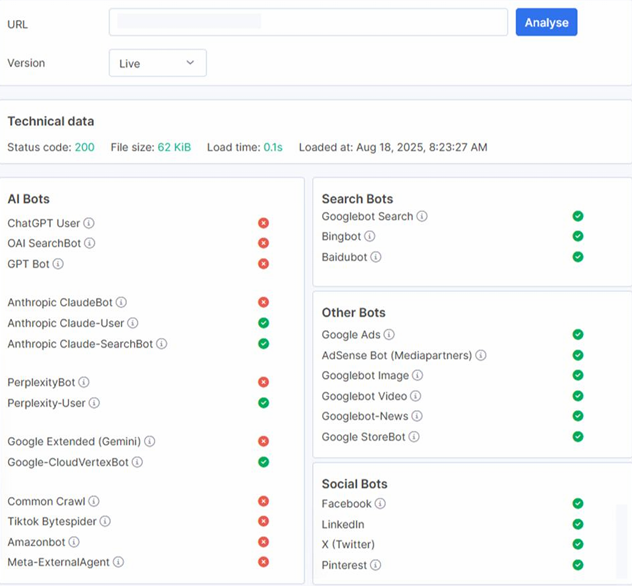Image resolution: width=632 pixels, height=586 pixels.
Task: Click the green allowed status for LinkedIn
Action: click(578, 524)
